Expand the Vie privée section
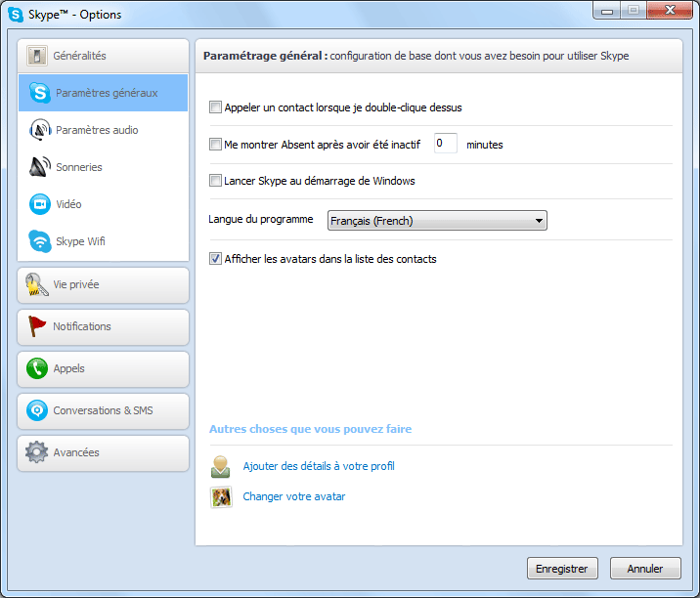This screenshot has width=700, height=598. point(103,285)
